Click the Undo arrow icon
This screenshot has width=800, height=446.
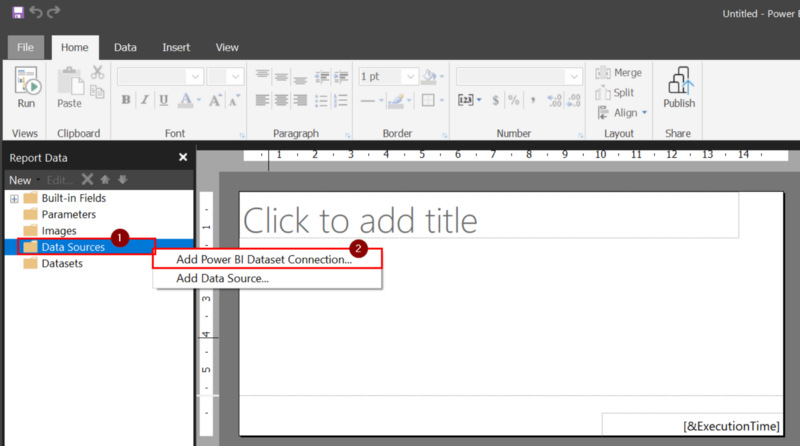(36, 13)
